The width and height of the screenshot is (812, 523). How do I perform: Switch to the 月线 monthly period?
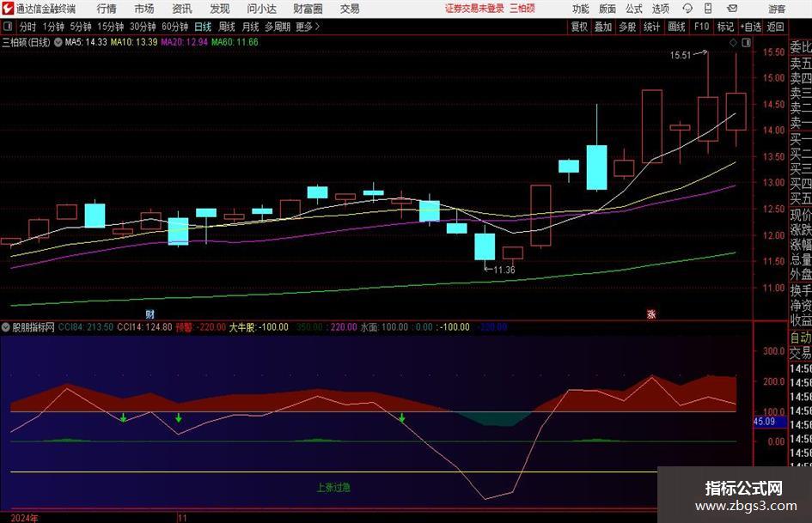[x=251, y=27]
